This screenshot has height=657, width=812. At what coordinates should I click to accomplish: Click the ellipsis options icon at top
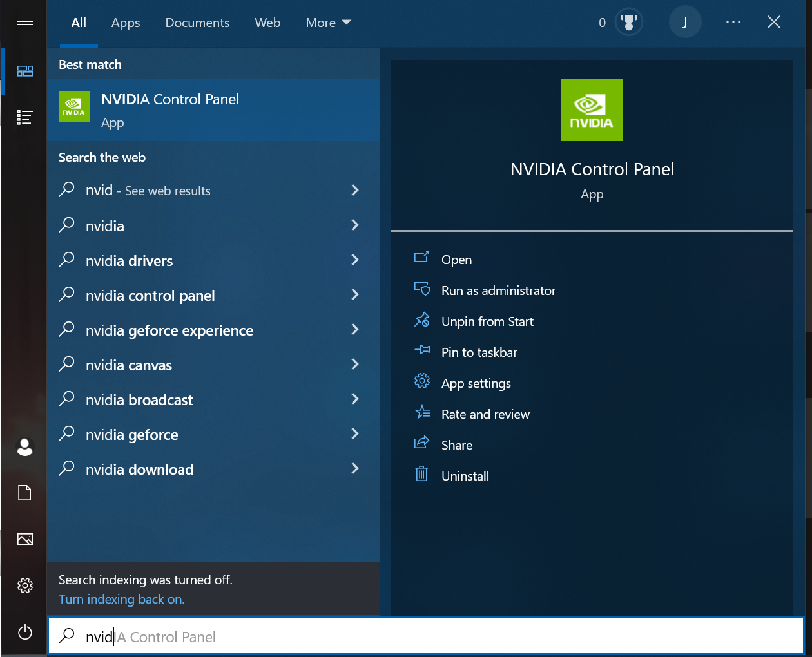click(733, 21)
